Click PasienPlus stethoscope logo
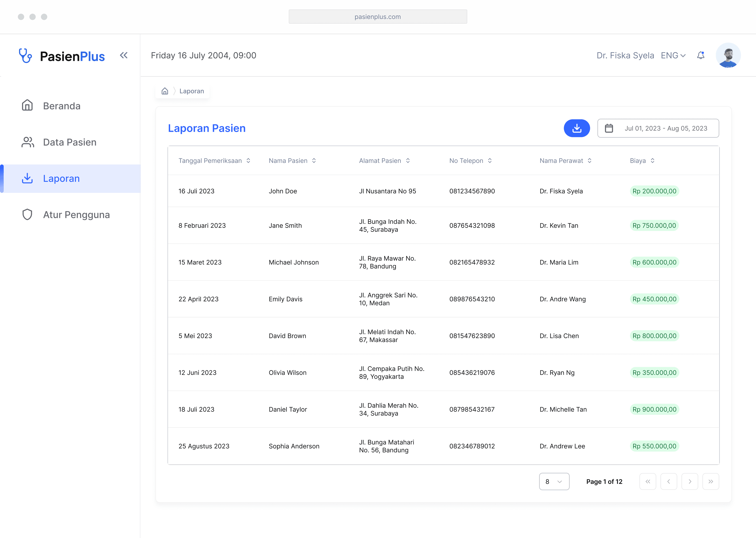756x538 pixels. pos(25,56)
